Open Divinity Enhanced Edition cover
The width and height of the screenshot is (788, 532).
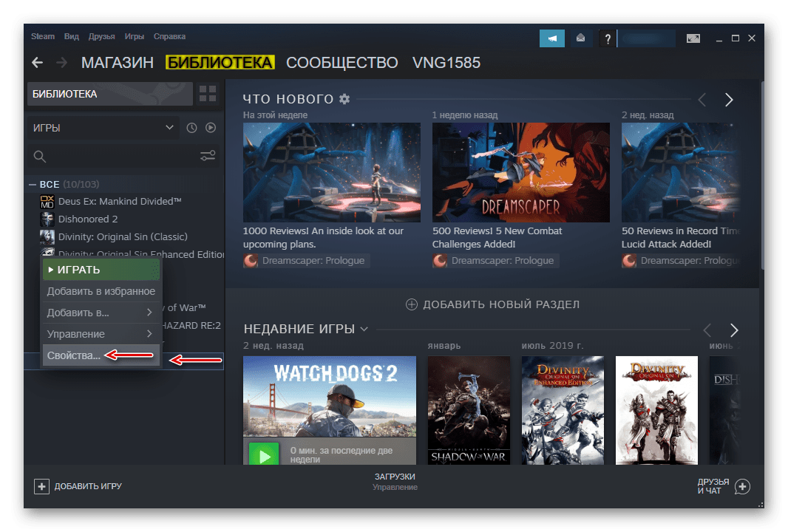coord(563,410)
